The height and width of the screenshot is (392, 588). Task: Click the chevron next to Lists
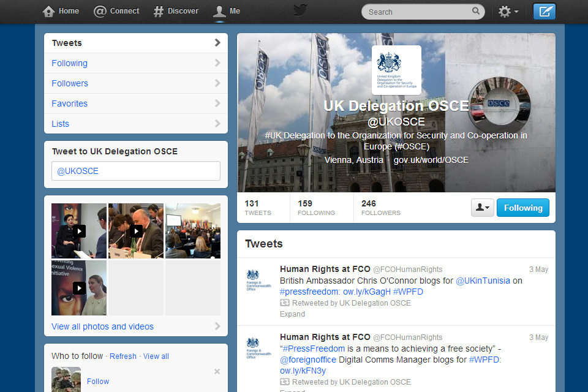[217, 123]
